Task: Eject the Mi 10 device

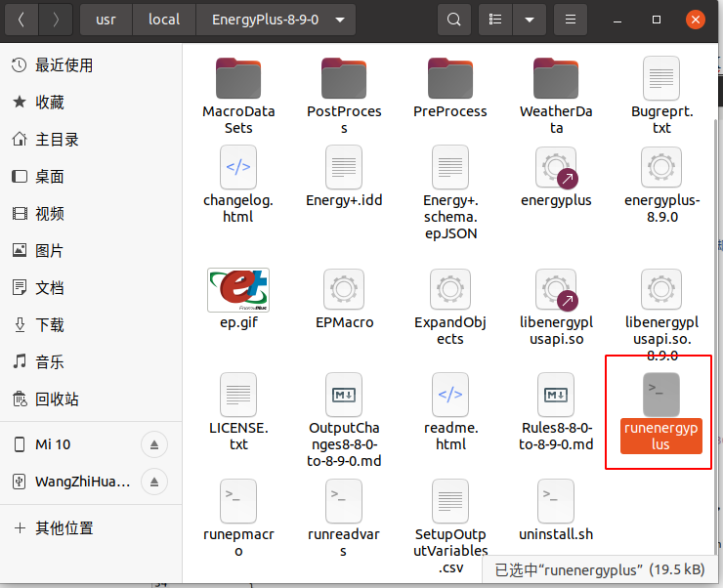Action: (x=154, y=444)
